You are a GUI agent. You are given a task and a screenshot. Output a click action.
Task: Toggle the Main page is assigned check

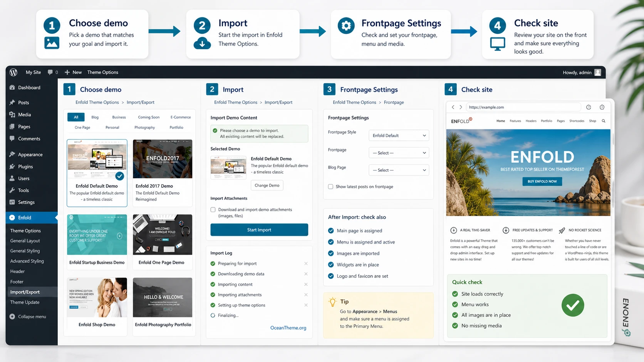(331, 230)
